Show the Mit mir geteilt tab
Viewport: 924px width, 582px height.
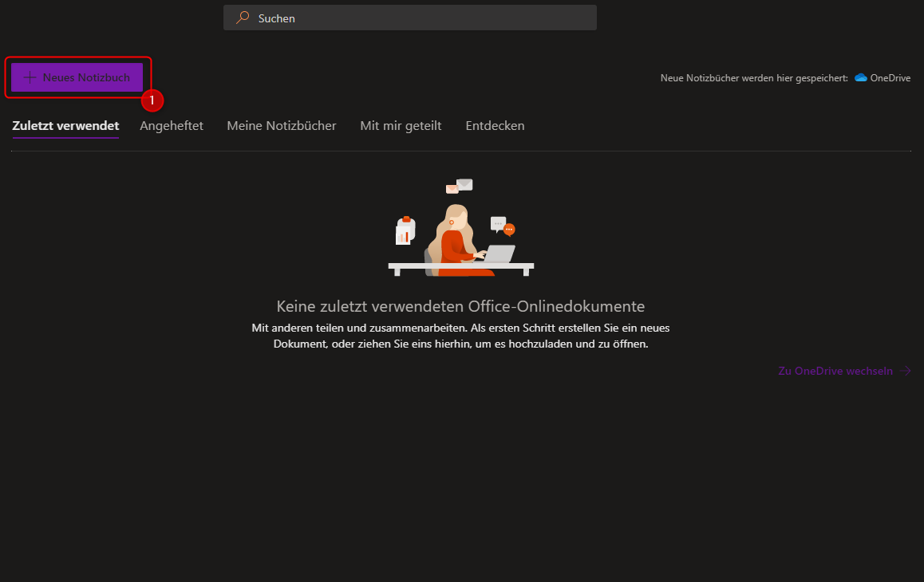point(401,126)
